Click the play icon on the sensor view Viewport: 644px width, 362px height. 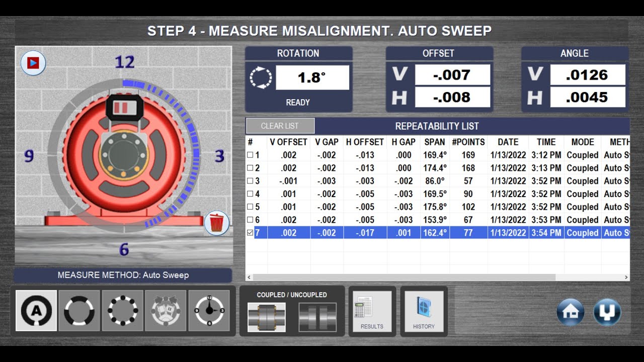[x=33, y=63]
